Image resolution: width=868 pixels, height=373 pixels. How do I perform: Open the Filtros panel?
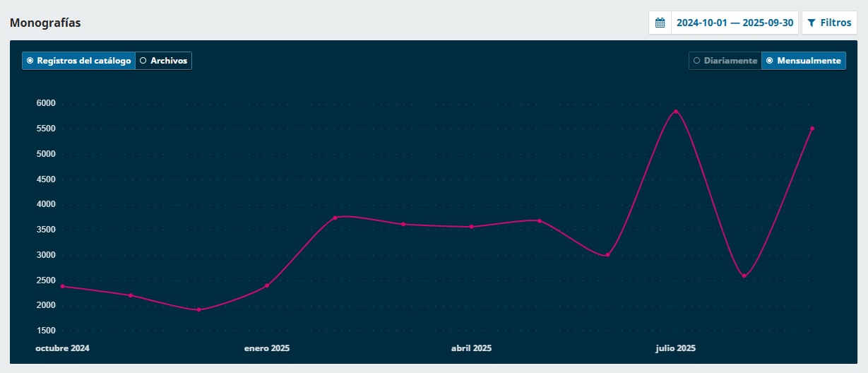(829, 23)
